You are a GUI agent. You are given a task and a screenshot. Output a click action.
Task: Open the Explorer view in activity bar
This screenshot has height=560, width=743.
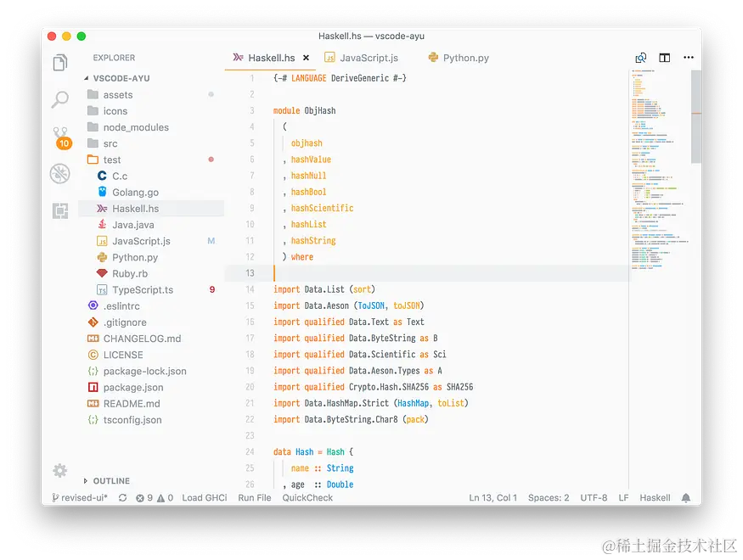[x=60, y=63]
